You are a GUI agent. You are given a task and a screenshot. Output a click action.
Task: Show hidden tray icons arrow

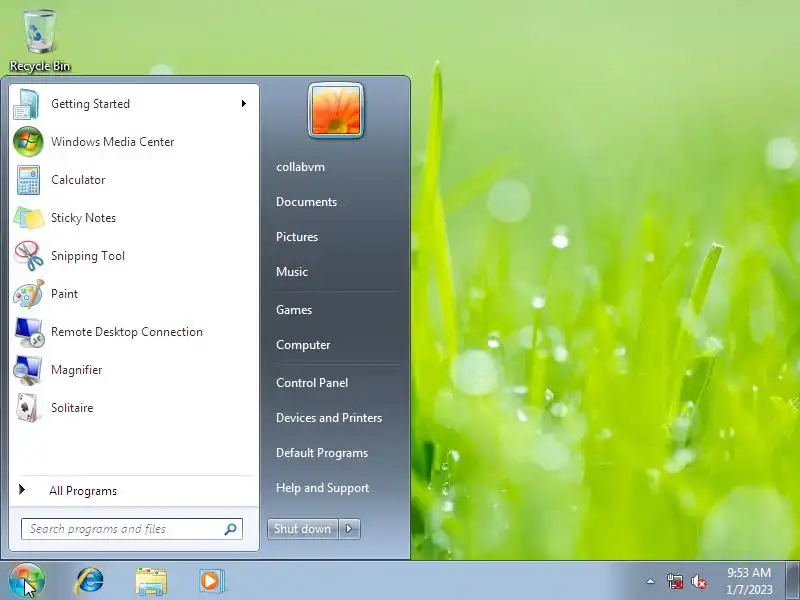click(651, 581)
